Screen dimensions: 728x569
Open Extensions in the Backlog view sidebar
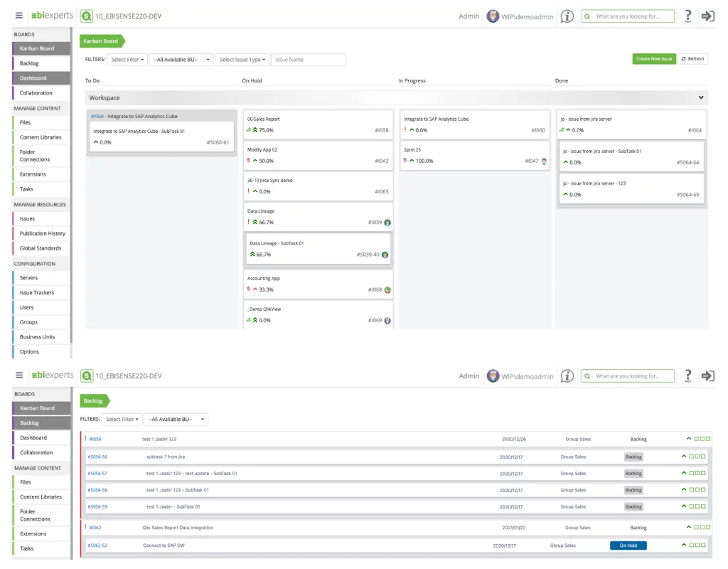click(41, 533)
